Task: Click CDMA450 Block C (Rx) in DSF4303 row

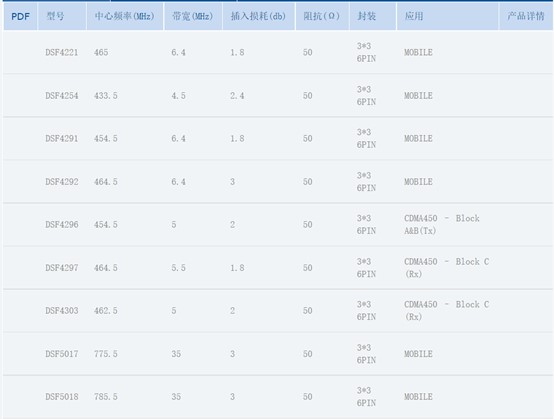Action: 447,311
